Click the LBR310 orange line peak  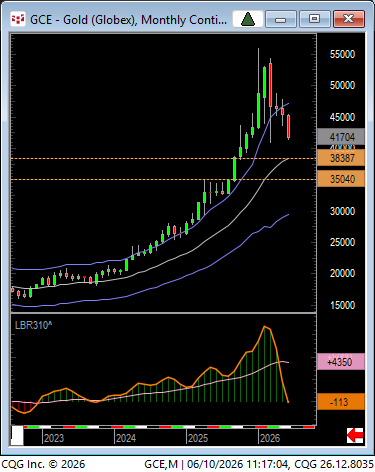coord(265,327)
